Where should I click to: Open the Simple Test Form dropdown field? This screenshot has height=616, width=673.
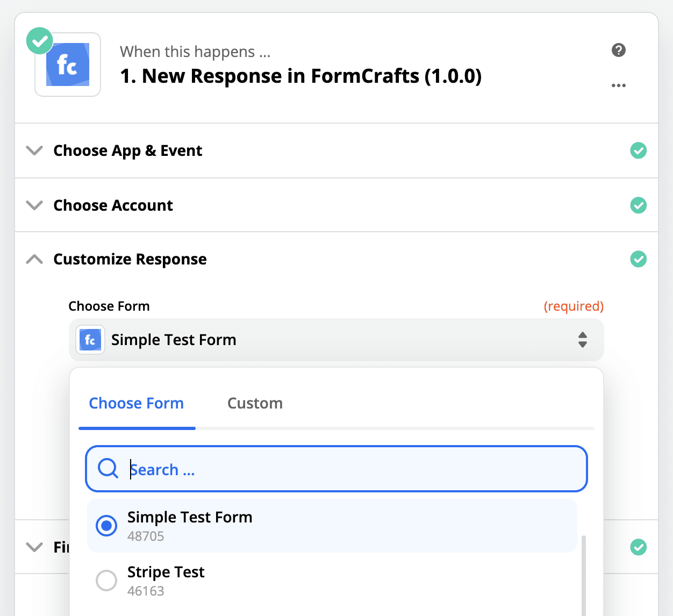336,340
